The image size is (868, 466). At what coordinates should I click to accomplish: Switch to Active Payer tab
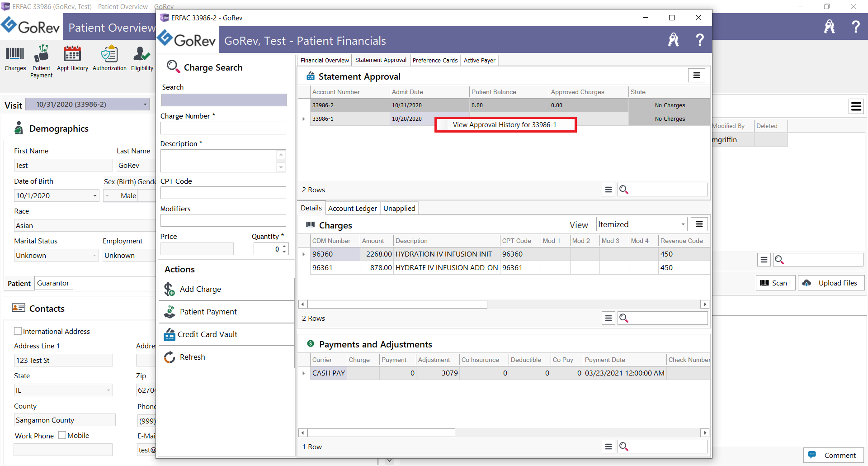tap(479, 60)
